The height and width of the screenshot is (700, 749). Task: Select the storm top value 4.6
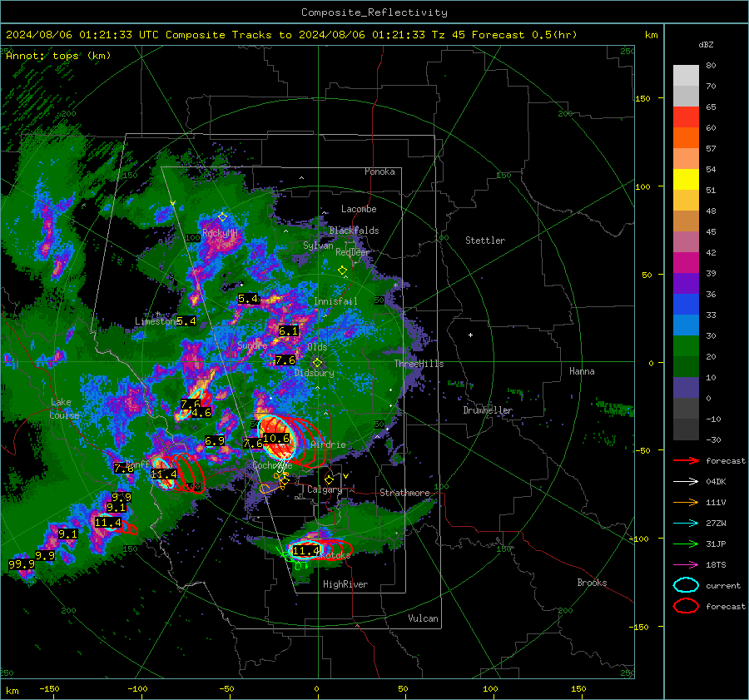pos(201,412)
